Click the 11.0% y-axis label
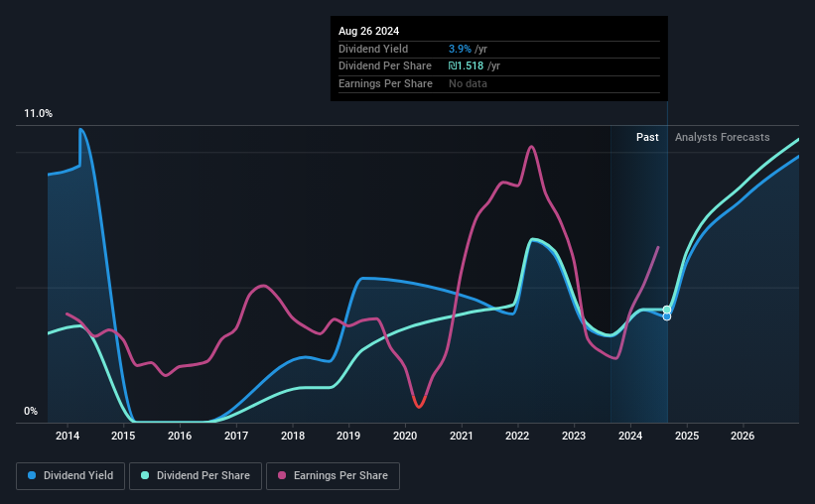 [x=38, y=114]
